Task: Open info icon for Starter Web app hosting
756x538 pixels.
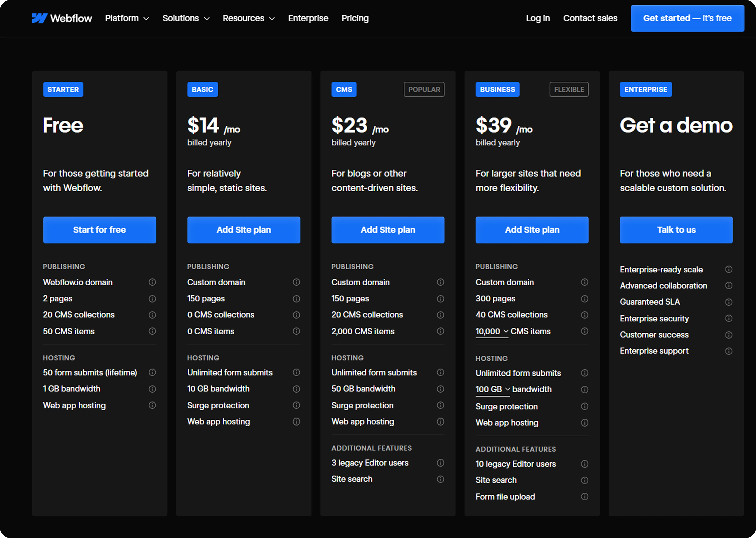Action: point(152,405)
